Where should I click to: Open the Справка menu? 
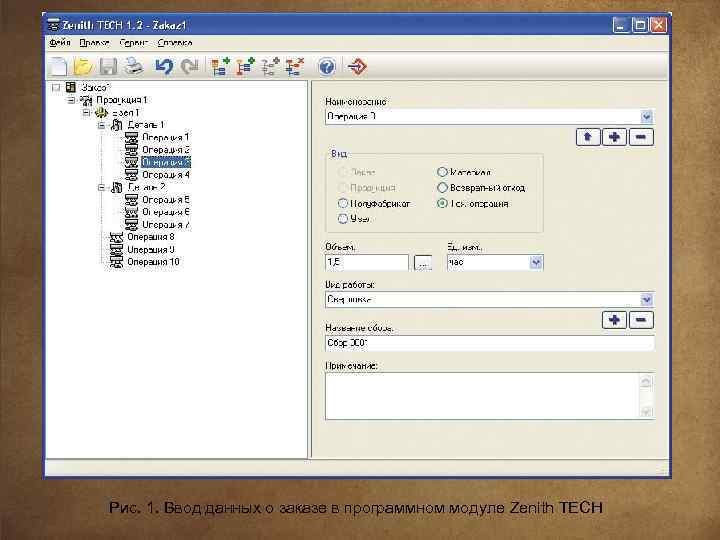tap(174, 43)
